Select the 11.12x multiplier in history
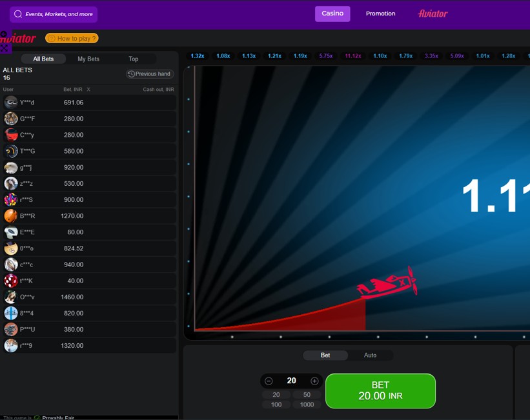This screenshot has width=530, height=420. click(x=353, y=56)
